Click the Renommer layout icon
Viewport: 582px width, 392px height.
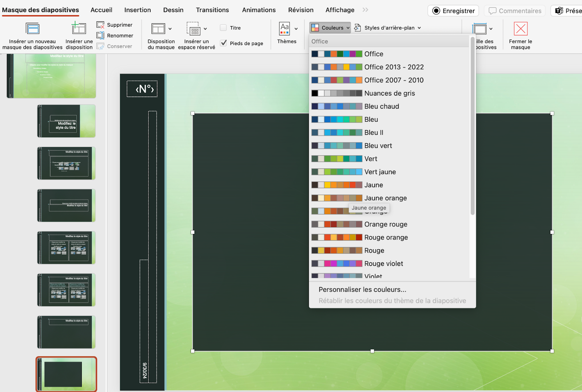(100, 36)
